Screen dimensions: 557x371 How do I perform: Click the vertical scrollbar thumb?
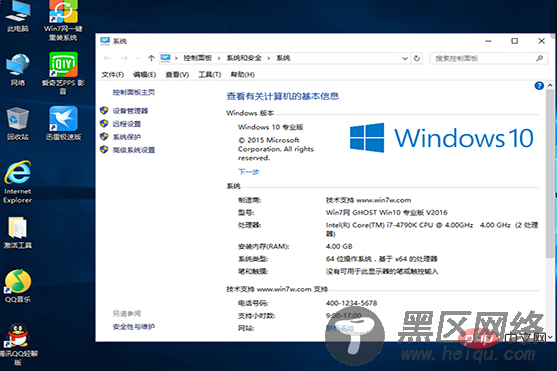(x=550, y=173)
